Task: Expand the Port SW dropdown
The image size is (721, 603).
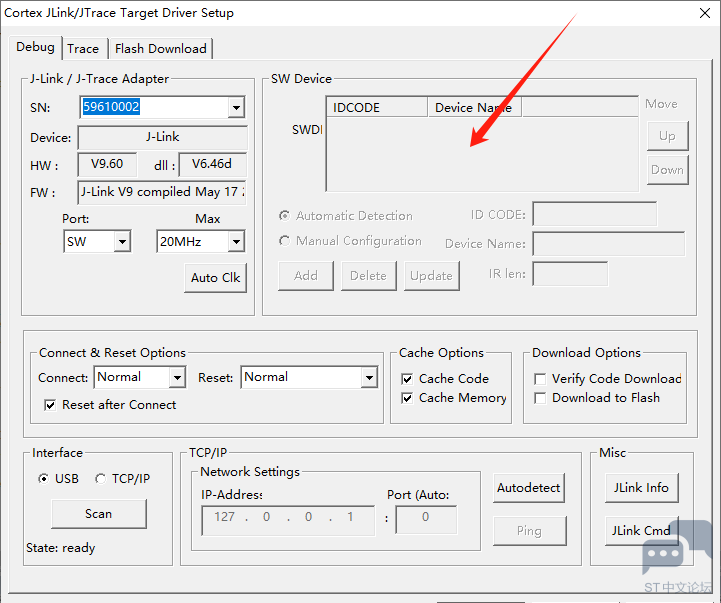Action: tap(122, 241)
